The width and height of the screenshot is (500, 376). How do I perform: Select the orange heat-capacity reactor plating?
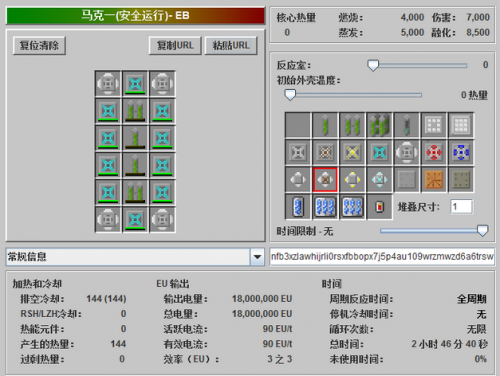point(434,180)
